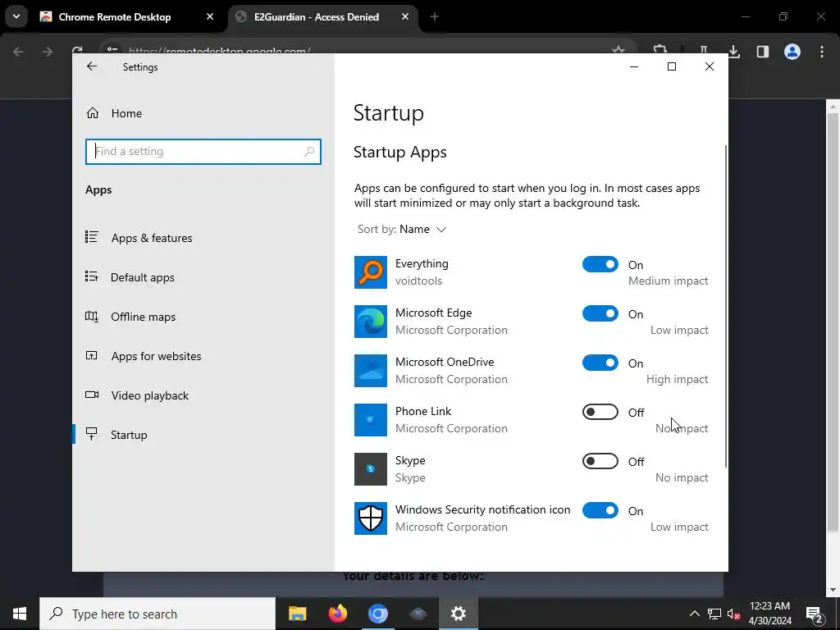Click the Chrome forward arrow

tap(47, 52)
